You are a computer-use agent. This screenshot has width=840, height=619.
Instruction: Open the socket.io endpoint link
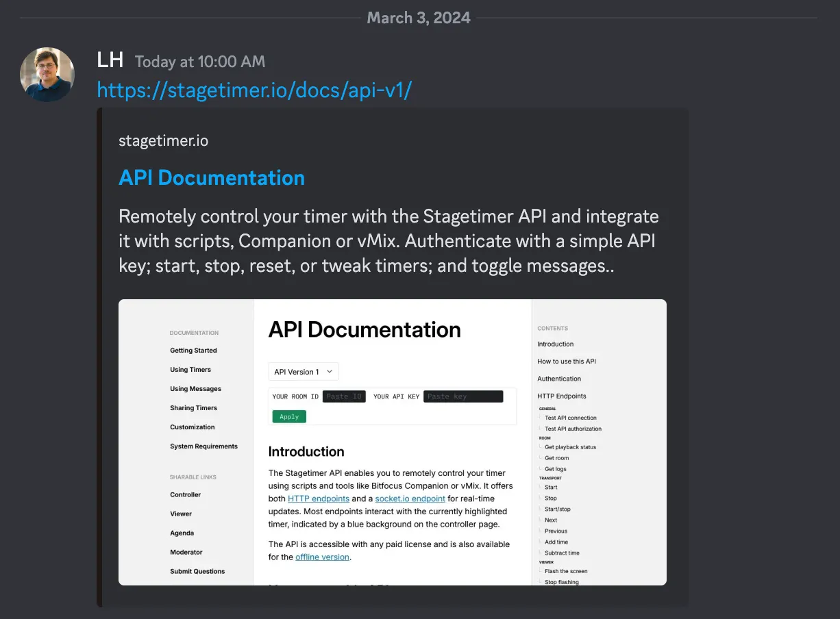410,498
